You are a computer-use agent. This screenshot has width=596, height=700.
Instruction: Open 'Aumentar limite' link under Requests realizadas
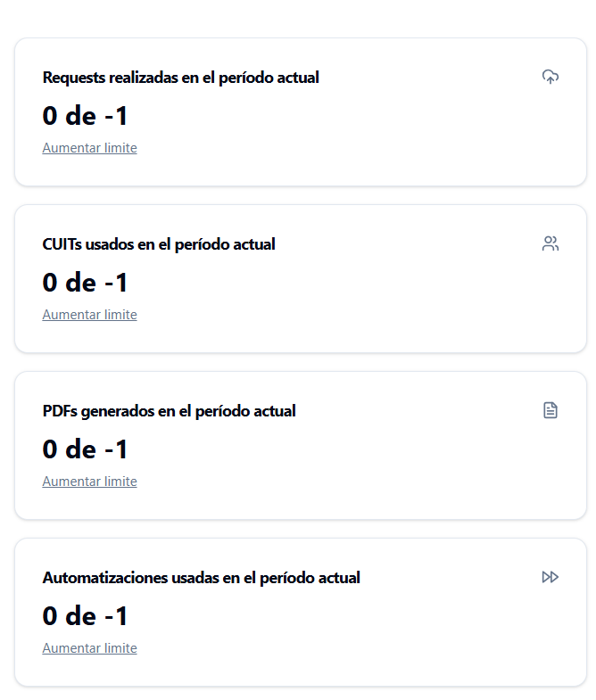[x=89, y=148]
